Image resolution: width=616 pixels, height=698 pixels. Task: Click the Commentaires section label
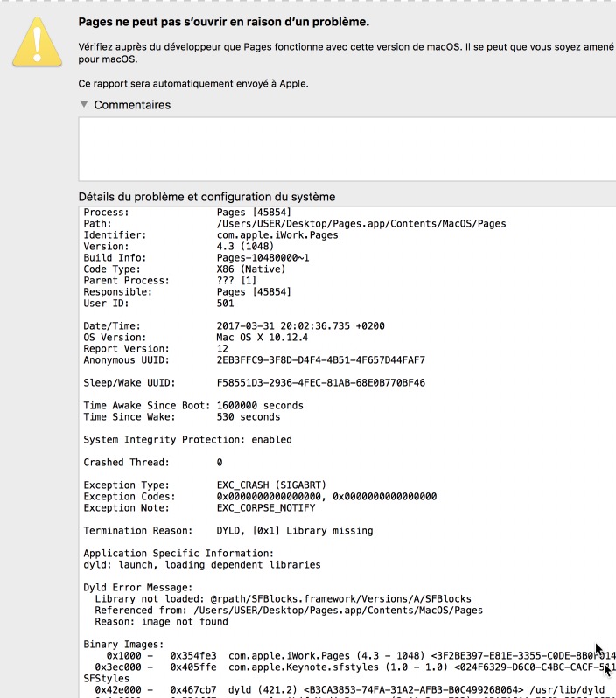(132, 105)
